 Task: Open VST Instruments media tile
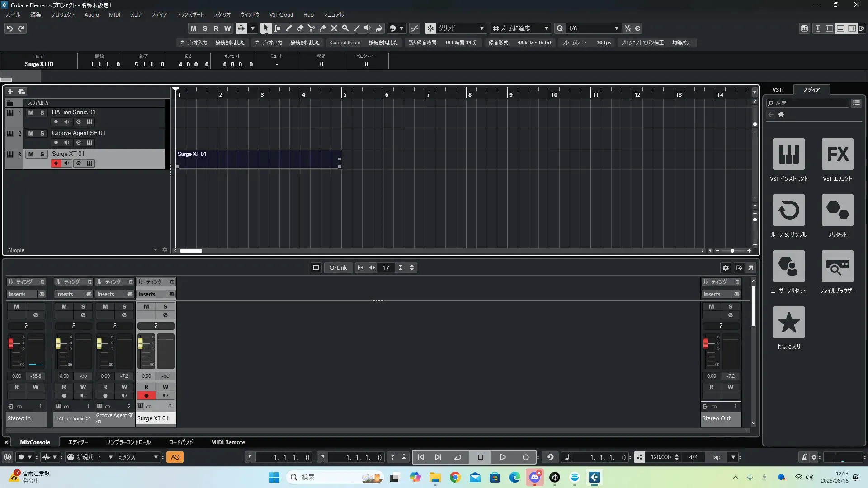click(788, 154)
